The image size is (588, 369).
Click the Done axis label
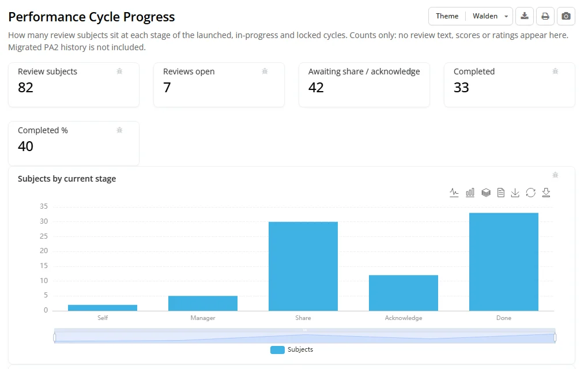504,318
